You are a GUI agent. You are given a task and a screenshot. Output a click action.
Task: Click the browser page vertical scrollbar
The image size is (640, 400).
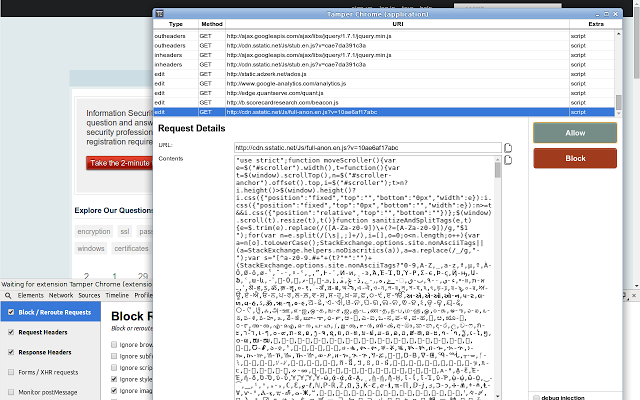click(x=636, y=41)
